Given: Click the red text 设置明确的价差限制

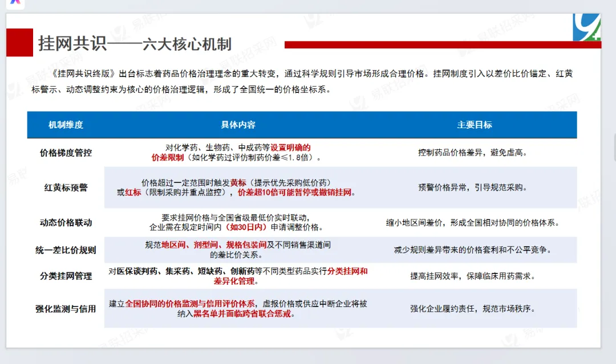Looking at the screenshot, I should tap(231, 153).
